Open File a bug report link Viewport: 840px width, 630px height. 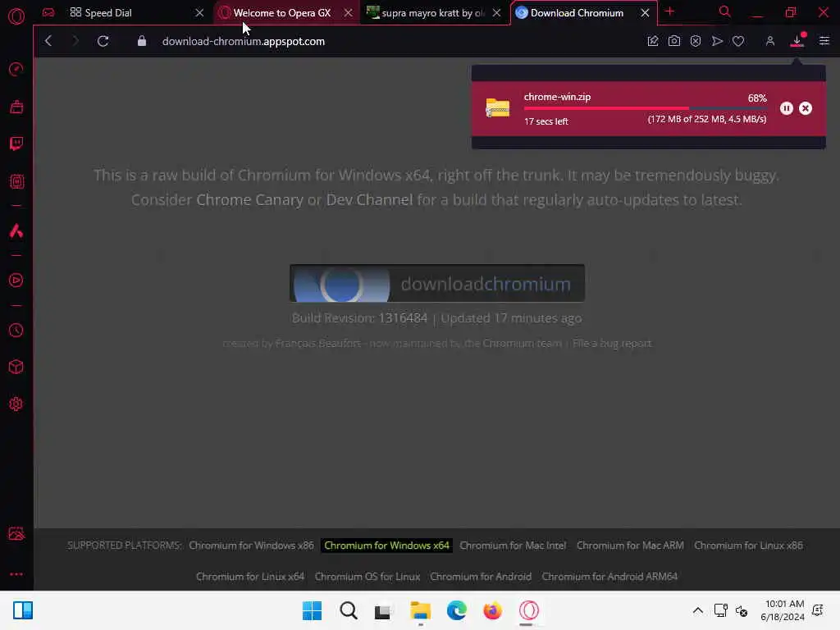coord(612,344)
